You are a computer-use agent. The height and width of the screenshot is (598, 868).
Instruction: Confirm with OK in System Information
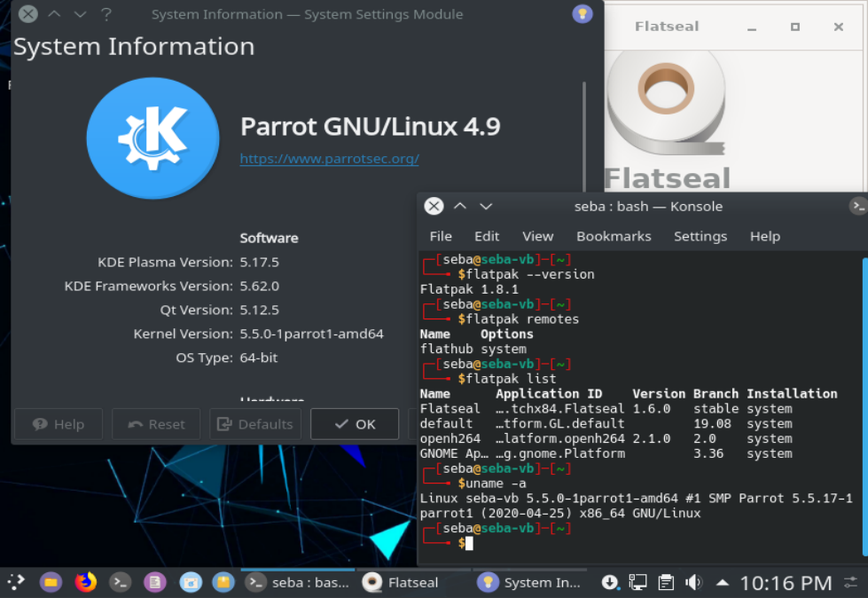click(x=355, y=424)
